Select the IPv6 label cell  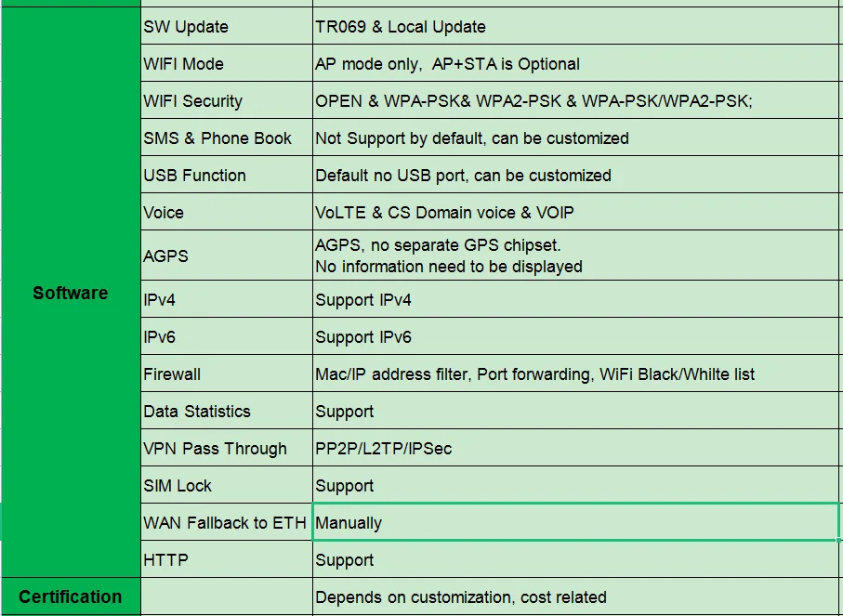point(226,337)
